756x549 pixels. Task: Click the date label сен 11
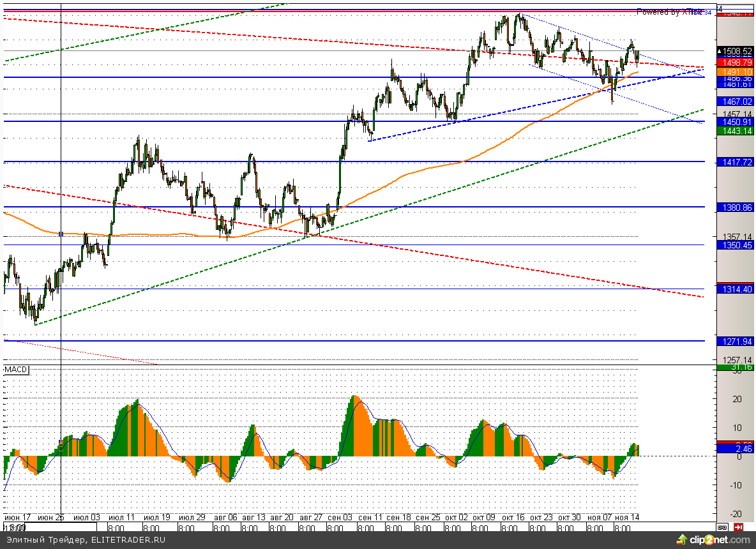(x=370, y=518)
